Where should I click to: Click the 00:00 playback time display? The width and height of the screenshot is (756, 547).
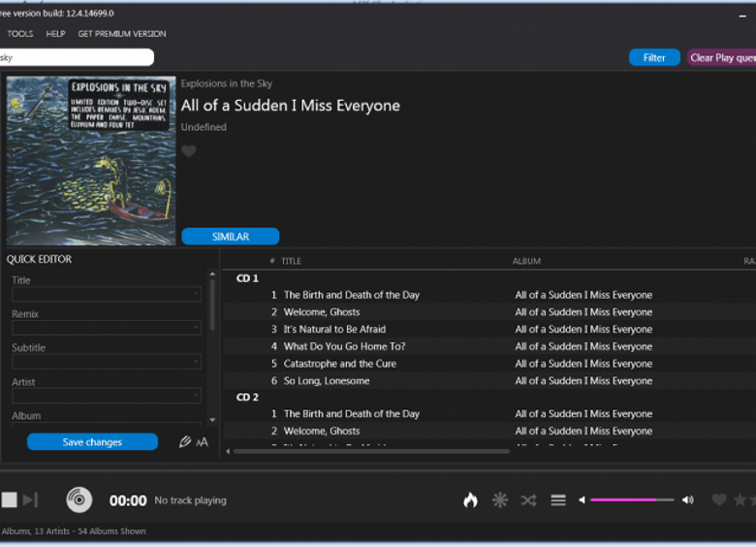(128, 500)
